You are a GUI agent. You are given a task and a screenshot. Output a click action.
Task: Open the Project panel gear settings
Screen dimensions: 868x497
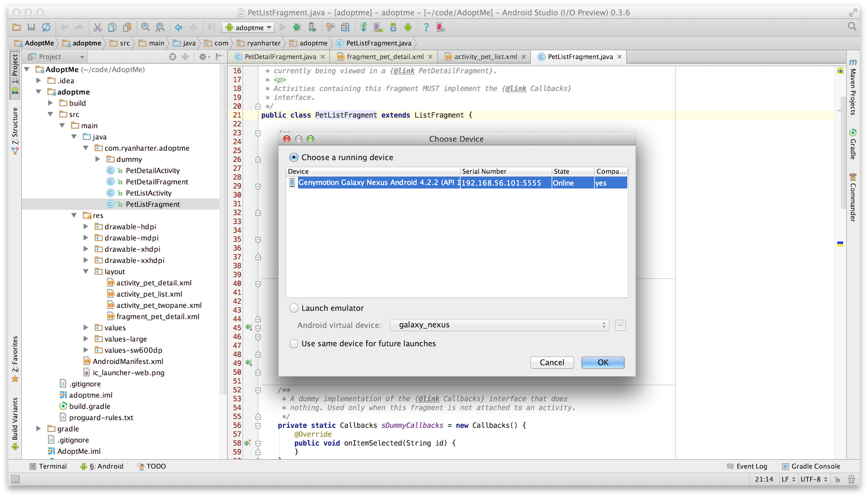point(203,57)
